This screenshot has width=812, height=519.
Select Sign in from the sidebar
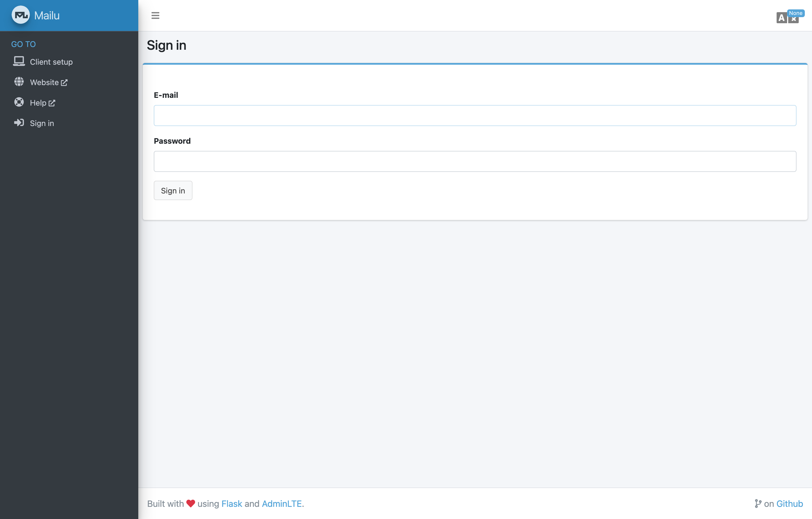tap(42, 123)
